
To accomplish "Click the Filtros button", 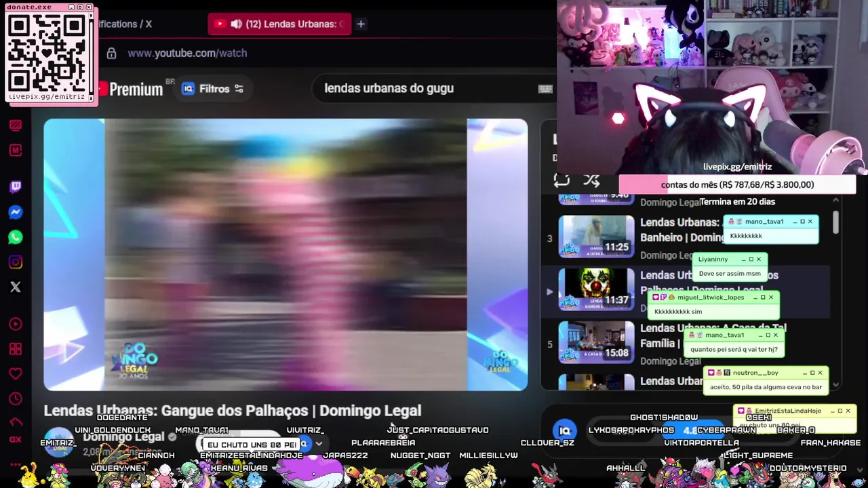I will (212, 89).
